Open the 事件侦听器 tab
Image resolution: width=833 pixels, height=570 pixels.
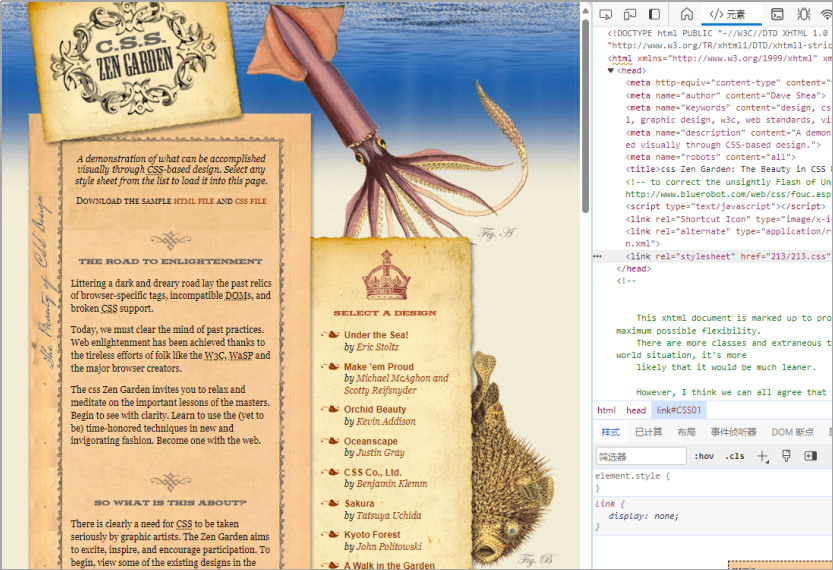pyautogui.click(x=733, y=432)
